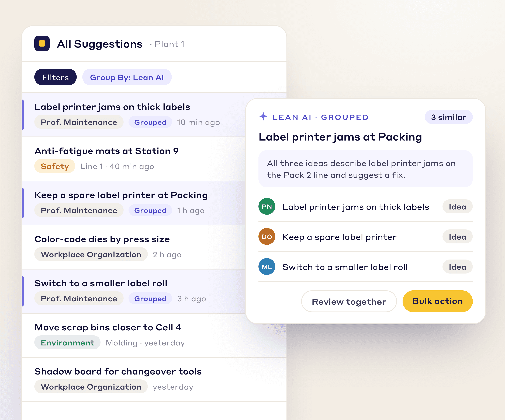This screenshot has height=420, width=505.
Task: Open Shadow board for changeover tools suggestion
Action: point(154,379)
